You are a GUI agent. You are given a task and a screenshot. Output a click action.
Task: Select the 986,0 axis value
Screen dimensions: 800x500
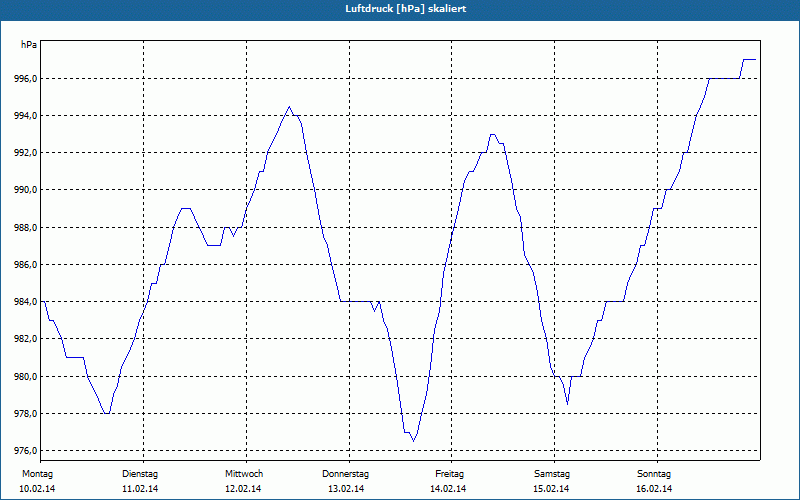(26, 265)
